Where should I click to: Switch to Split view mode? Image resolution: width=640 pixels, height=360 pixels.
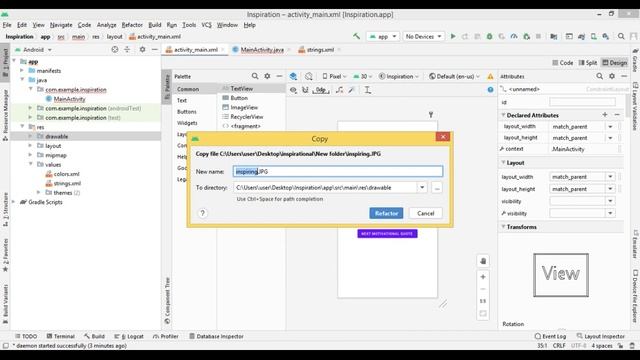[588, 63]
